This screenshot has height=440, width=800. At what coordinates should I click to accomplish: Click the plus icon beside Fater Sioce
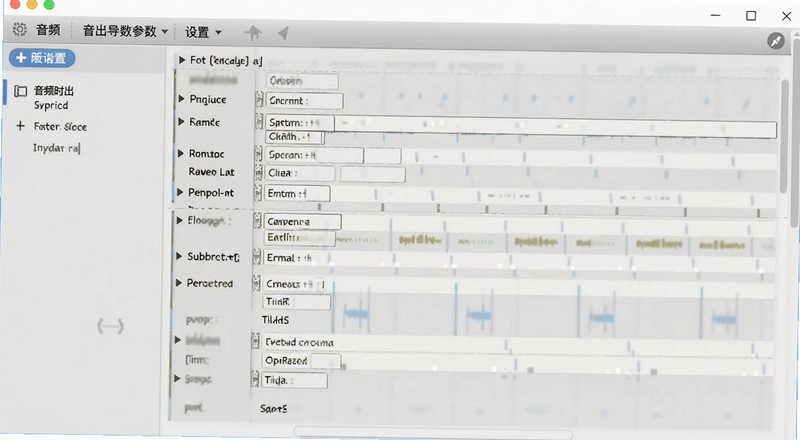click(20, 126)
